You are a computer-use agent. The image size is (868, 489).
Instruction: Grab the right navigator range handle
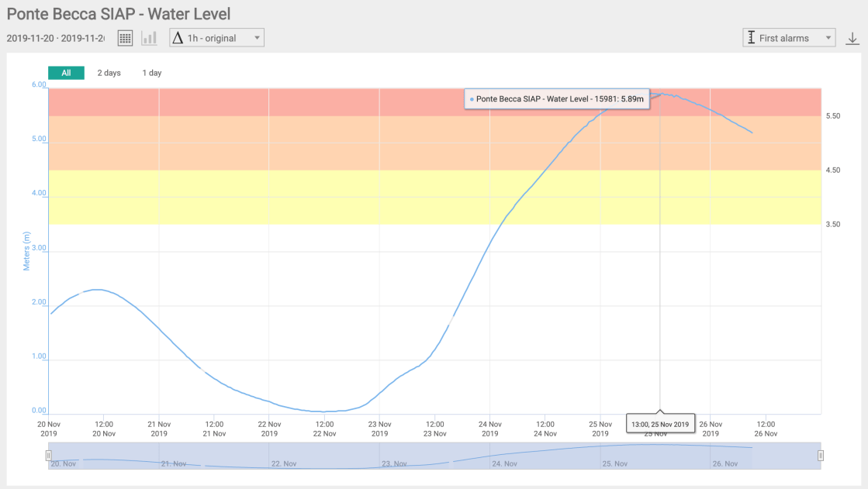click(821, 456)
